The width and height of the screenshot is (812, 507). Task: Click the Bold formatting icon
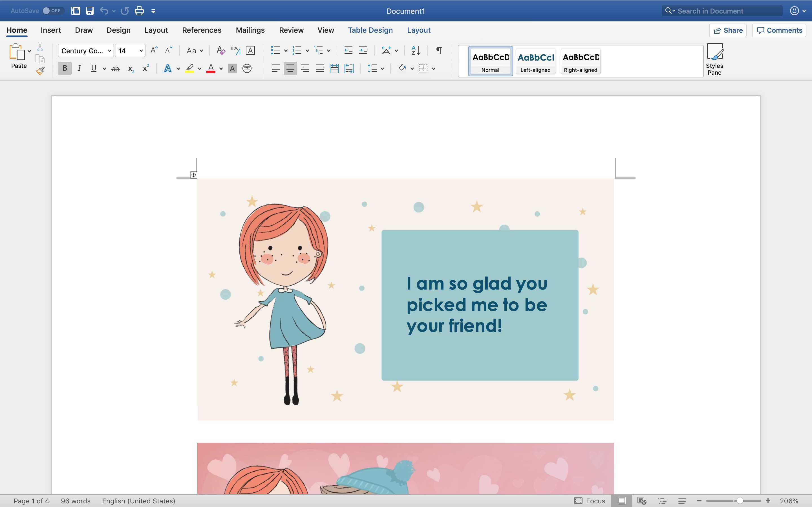[64, 68]
